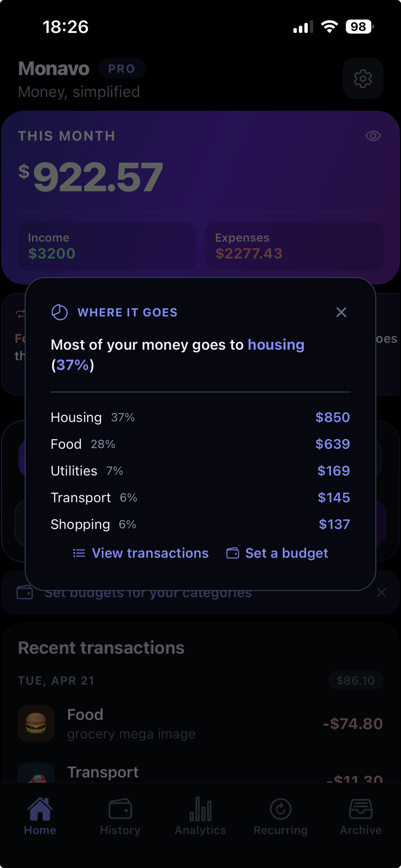The image size is (401, 868).
Task: Tap Set a budget
Action: pyautogui.click(x=287, y=553)
